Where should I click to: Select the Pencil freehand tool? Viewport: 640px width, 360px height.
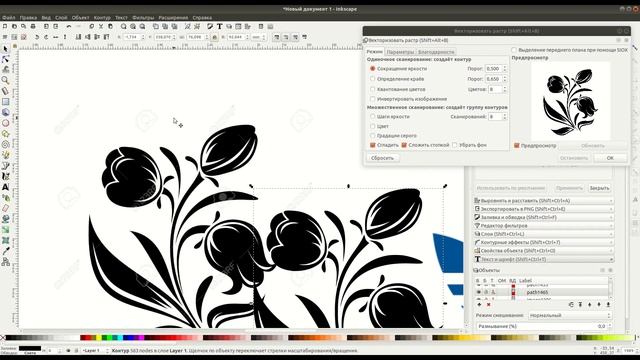[5, 155]
